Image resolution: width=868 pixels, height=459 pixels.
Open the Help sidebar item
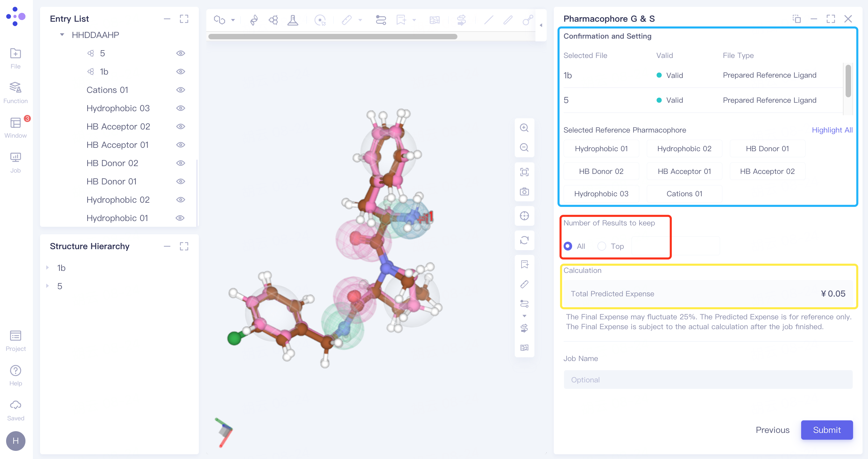15,375
